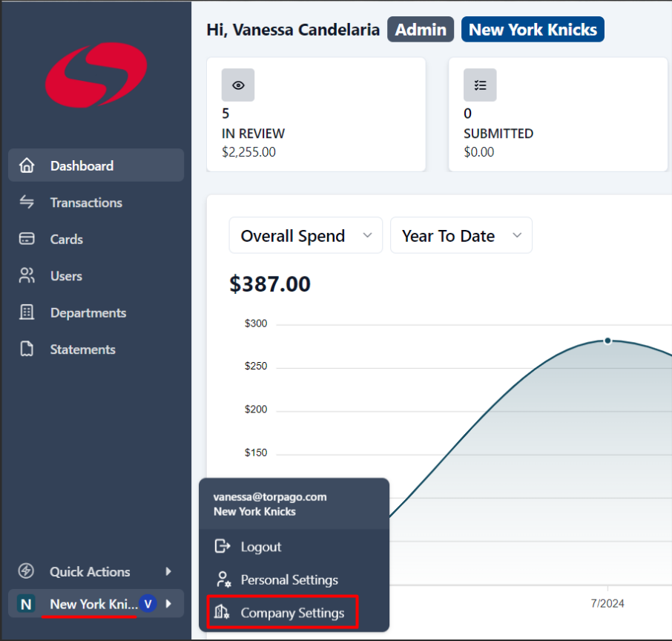The width and height of the screenshot is (672, 641).
Task: Click the eye icon on In Review card
Action: pos(238,85)
